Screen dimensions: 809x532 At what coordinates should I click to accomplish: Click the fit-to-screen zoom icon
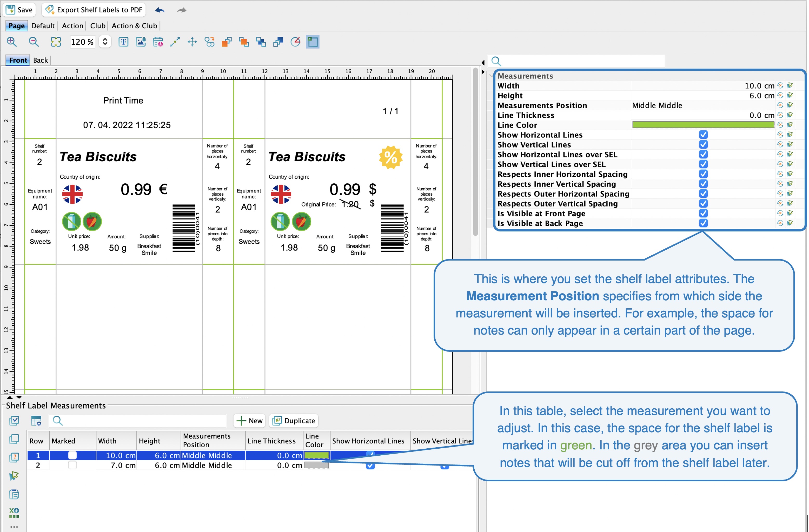(x=56, y=42)
